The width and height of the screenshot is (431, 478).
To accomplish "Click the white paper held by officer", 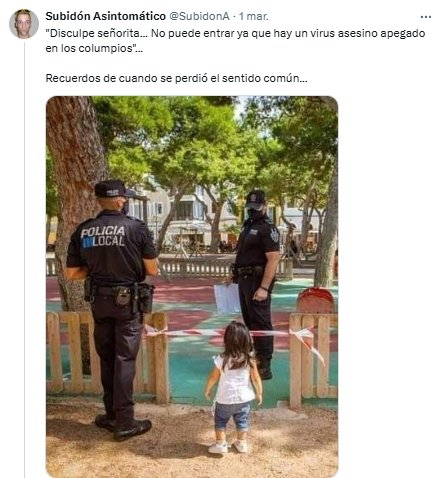I will 227,299.
